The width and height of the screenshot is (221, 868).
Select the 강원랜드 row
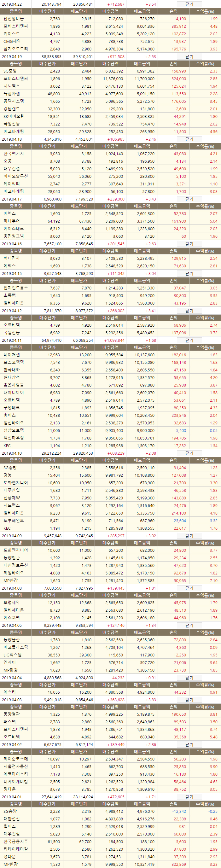click(110, 109)
